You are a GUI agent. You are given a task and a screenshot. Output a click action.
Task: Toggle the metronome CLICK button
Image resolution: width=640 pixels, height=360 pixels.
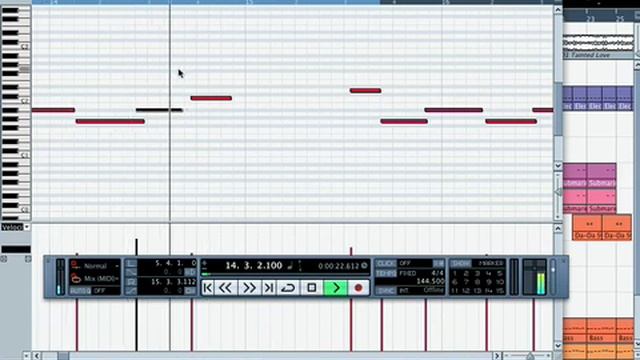pyautogui.click(x=386, y=264)
